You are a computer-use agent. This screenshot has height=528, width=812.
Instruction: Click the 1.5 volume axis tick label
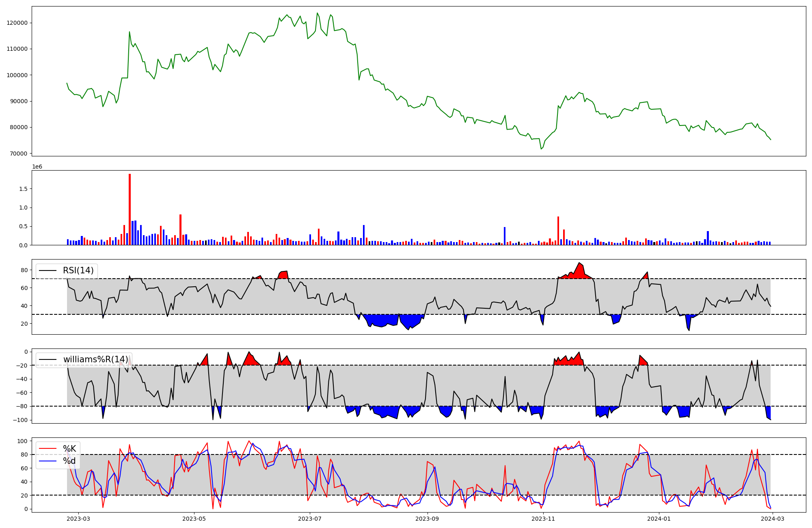[x=23, y=189]
